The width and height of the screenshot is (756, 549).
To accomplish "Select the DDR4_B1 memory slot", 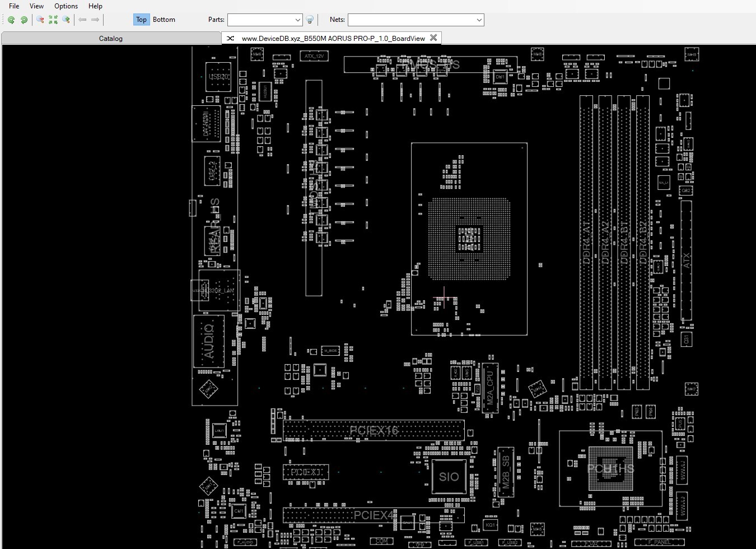I will pyautogui.click(x=624, y=242).
